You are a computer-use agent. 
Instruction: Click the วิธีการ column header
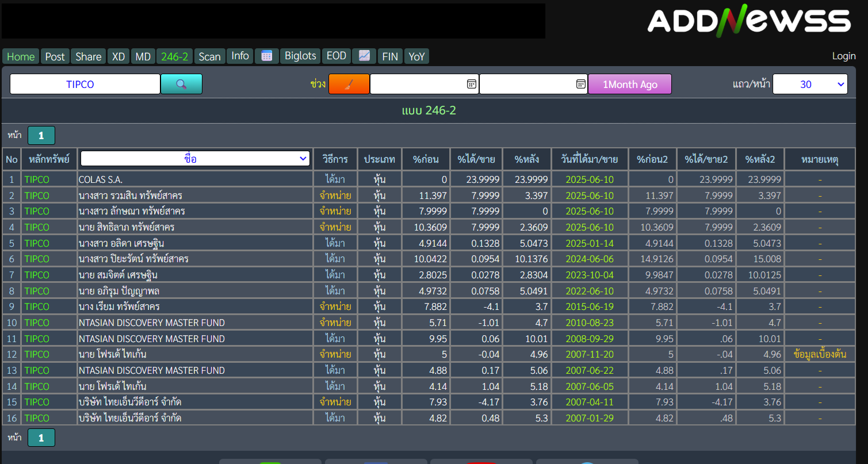pos(335,159)
